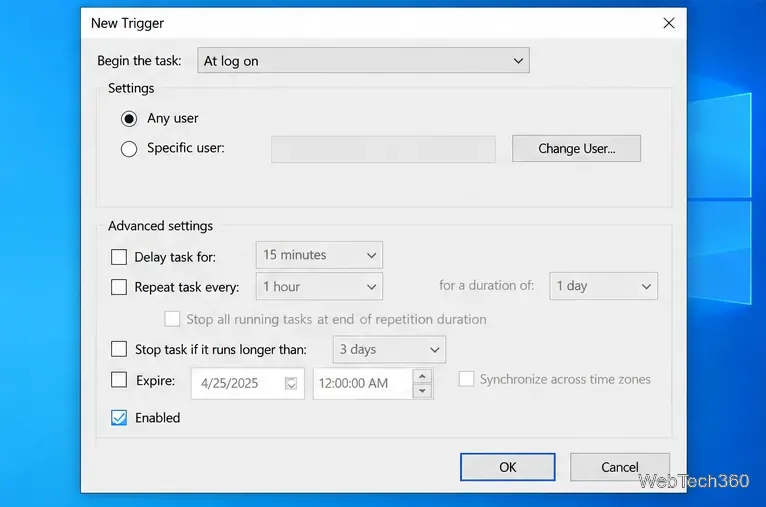Enable the Repeat task every checkbox
This screenshot has height=507, width=766.
(119, 287)
